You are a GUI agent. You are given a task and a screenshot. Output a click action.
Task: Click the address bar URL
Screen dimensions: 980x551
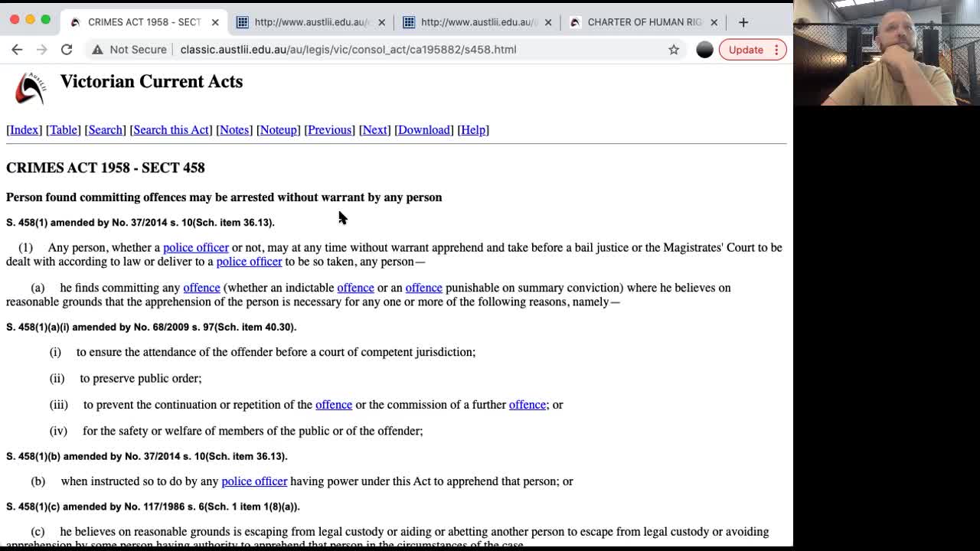pyautogui.click(x=348, y=50)
